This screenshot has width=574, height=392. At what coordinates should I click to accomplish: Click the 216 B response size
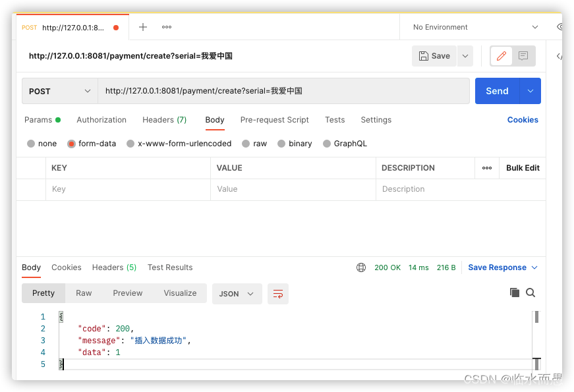[x=446, y=267]
